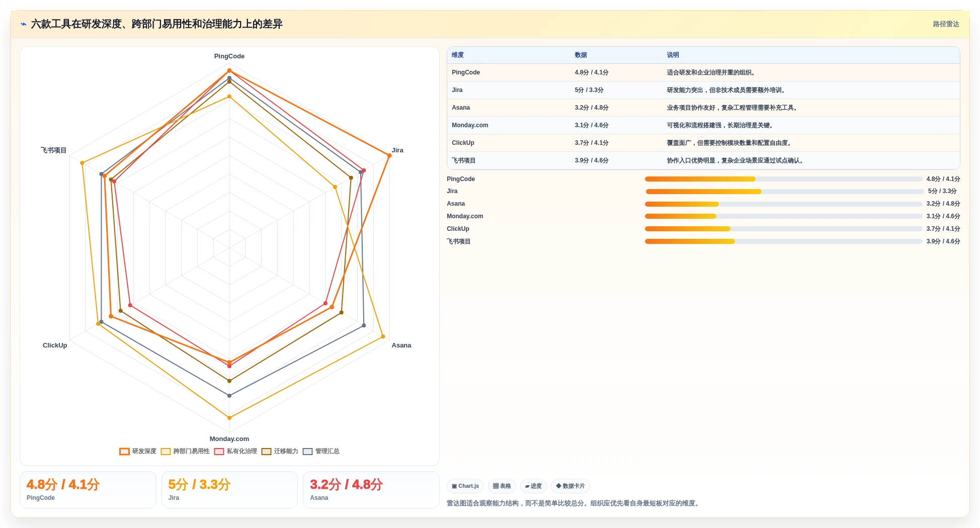Viewport: 980px width, 528px height.
Task: Toggle the 迁移能力 legend series
Action: 280,451
